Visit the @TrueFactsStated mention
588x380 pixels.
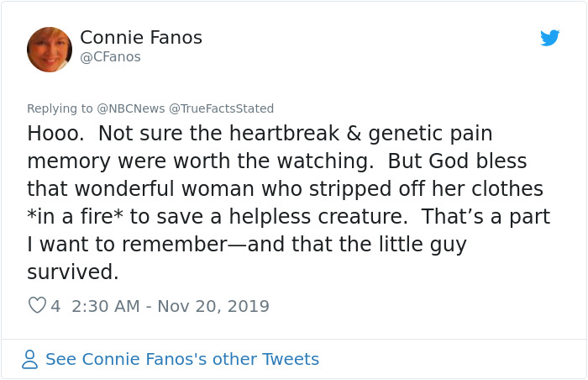pos(221,108)
